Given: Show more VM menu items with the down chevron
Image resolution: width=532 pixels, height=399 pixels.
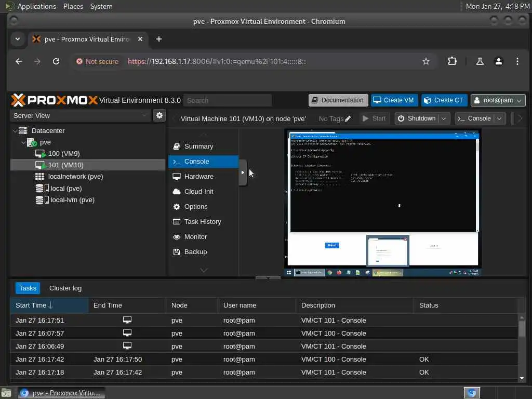Looking at the screenshot, I should [204, 270].
